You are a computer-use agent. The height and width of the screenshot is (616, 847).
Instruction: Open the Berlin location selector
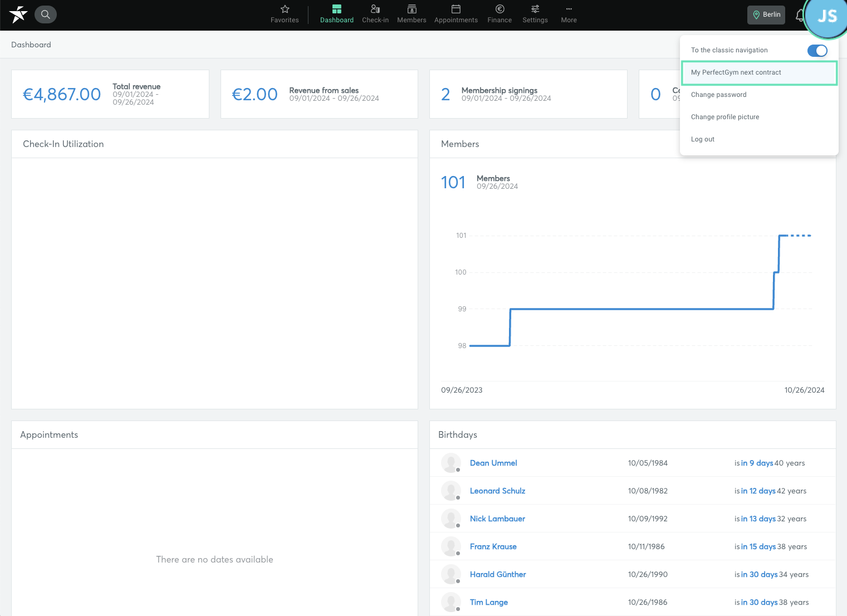pyautogui.click(x=766, y=15)
